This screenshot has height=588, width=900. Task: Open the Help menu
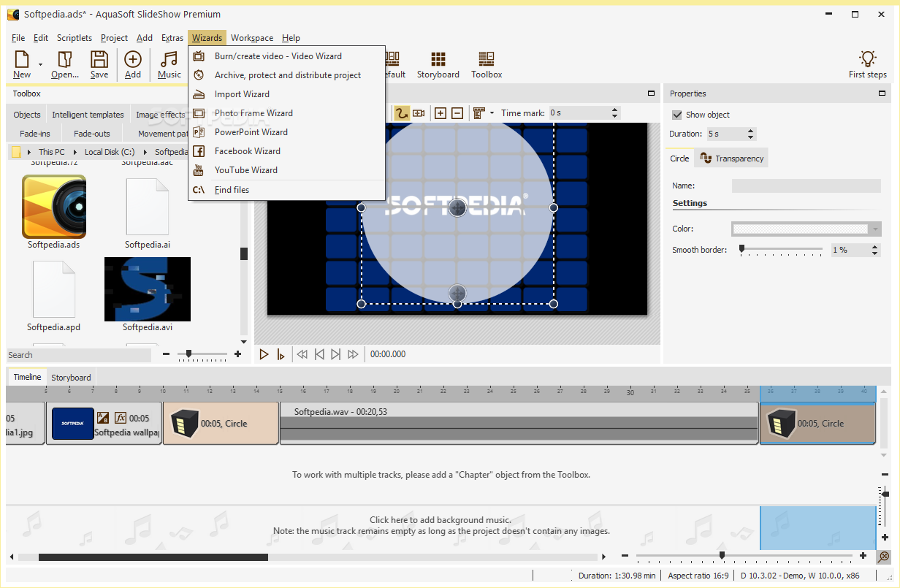point(291,38)
